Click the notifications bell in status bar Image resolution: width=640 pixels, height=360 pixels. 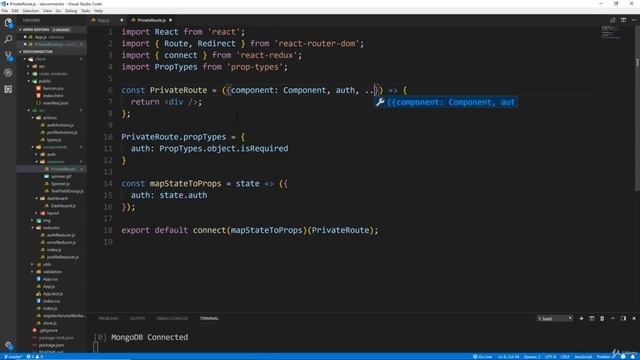[633, 357]
